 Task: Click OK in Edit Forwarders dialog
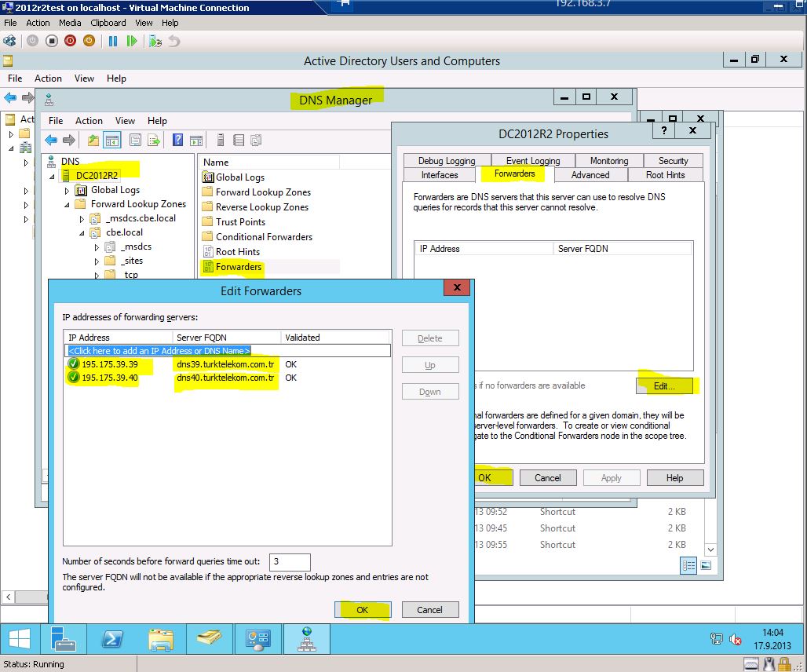coord(363,610)
